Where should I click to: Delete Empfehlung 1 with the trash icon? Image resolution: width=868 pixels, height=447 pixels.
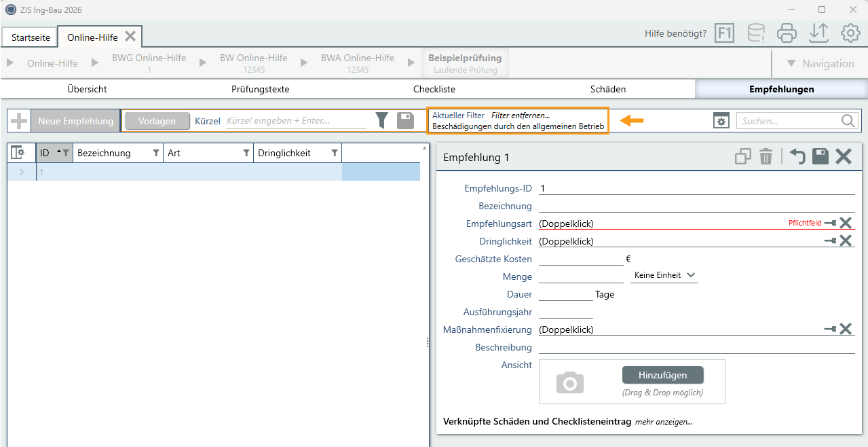766,157
